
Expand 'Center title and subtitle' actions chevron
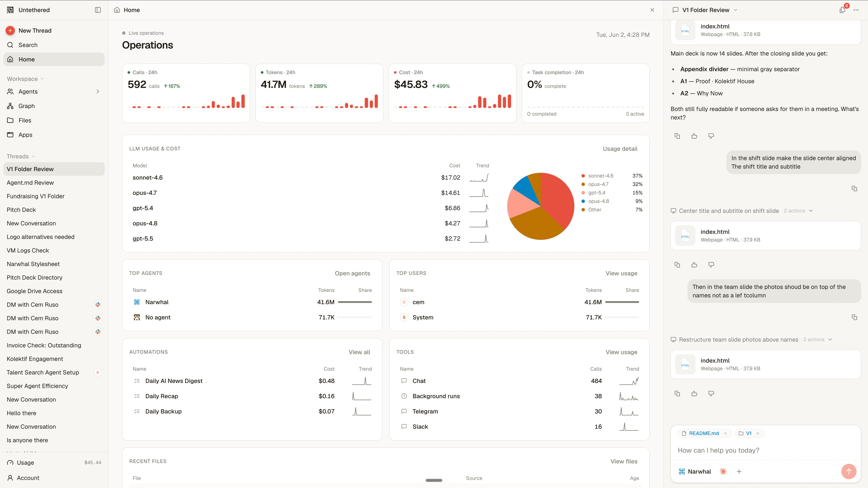click(x=811, y=211)
